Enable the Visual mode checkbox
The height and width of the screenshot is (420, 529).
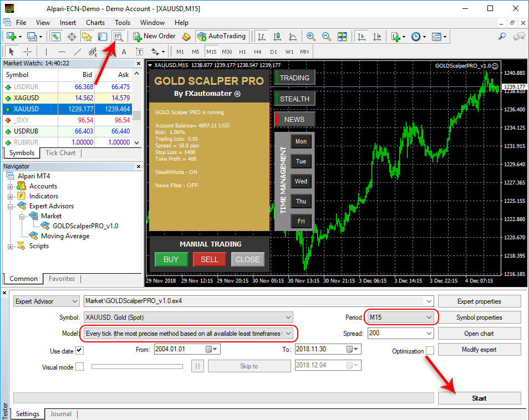click(80, 367)
